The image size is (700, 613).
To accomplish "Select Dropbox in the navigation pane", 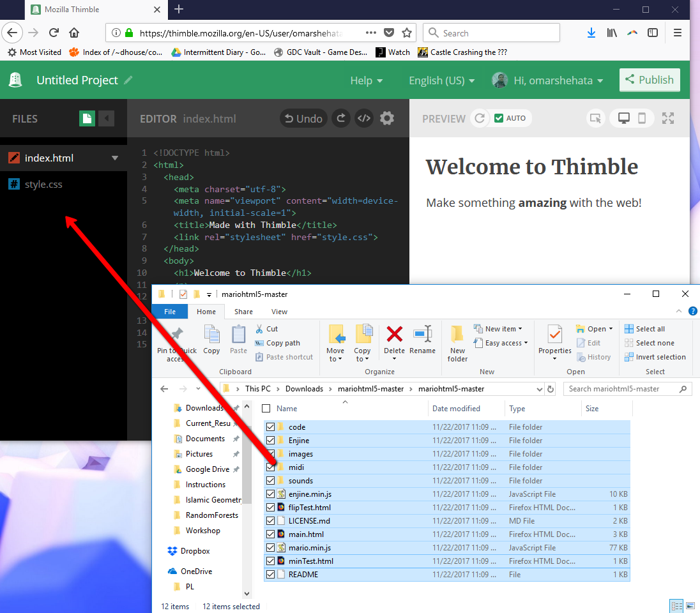I will tap(189, 551).
